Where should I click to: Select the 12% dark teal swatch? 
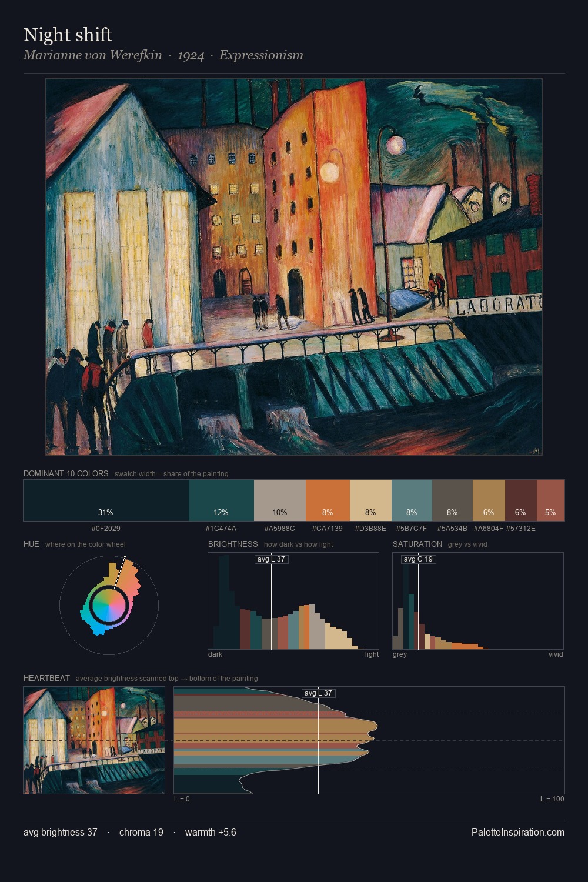(221, 500)
